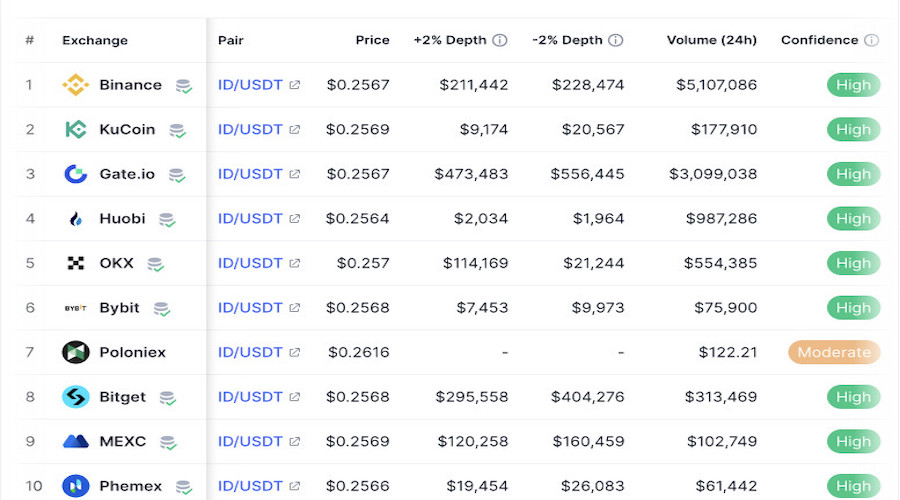Click the reserves badge icon next to Huobi
Image resolution: width=900 pixels, height=500 pixels.
coord(167,220)
